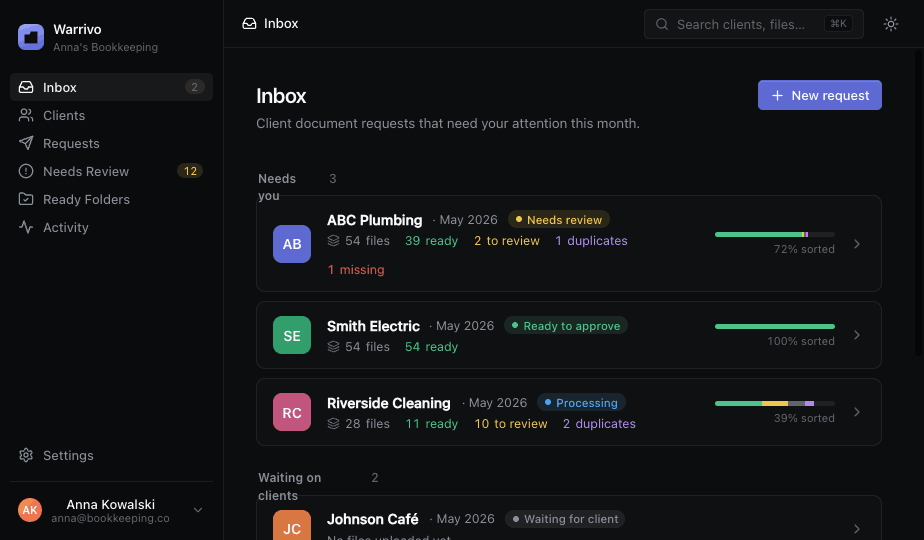
Task: Click the Ready to approve status badge
Action: [x=566, y=326]
